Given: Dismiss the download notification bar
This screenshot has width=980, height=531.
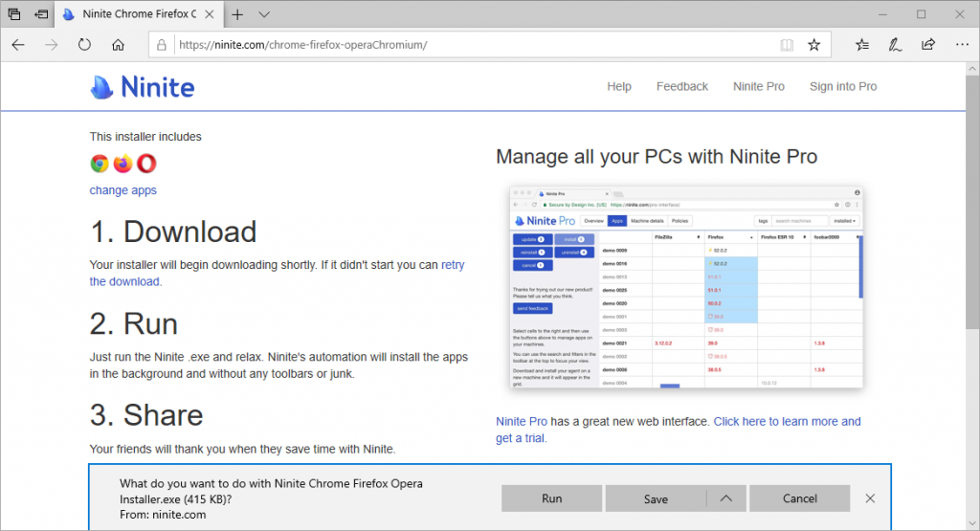Looking at the screenshot, I should point(870,498).
